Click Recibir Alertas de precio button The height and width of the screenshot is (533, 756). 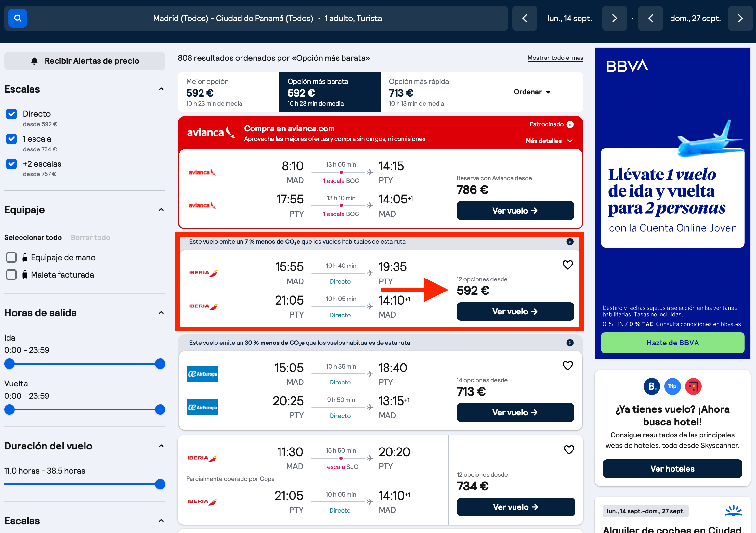pos(85,61)
